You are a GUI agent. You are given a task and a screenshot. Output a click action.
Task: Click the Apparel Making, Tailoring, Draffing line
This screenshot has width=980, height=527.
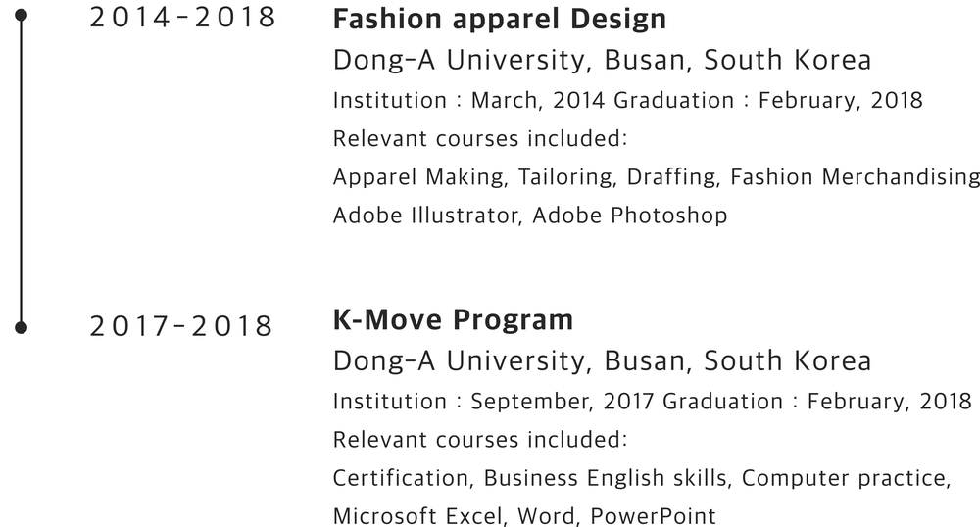657,177
